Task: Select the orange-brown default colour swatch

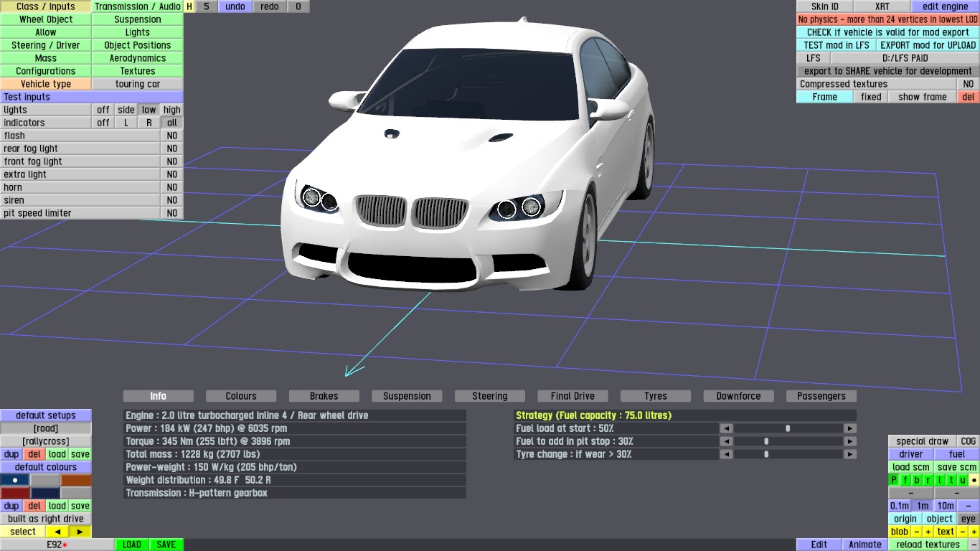Action: (x=76, y=480)
